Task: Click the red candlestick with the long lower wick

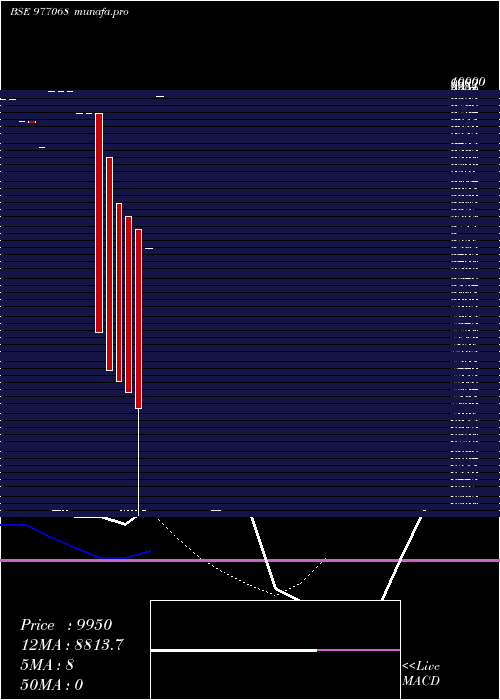Action: (138, 319)
